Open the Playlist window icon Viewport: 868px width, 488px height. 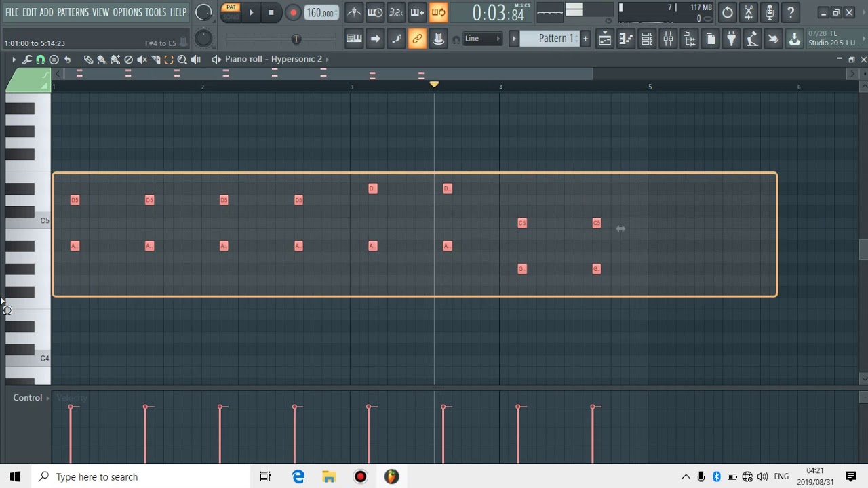605,39
